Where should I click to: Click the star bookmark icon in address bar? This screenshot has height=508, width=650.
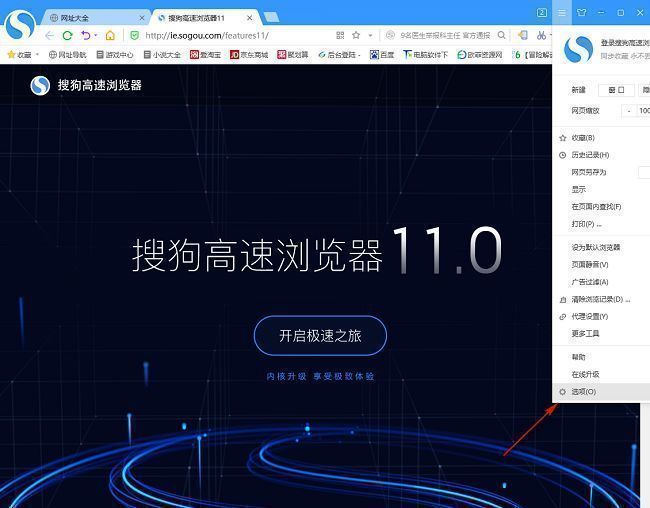pos(356,35)
